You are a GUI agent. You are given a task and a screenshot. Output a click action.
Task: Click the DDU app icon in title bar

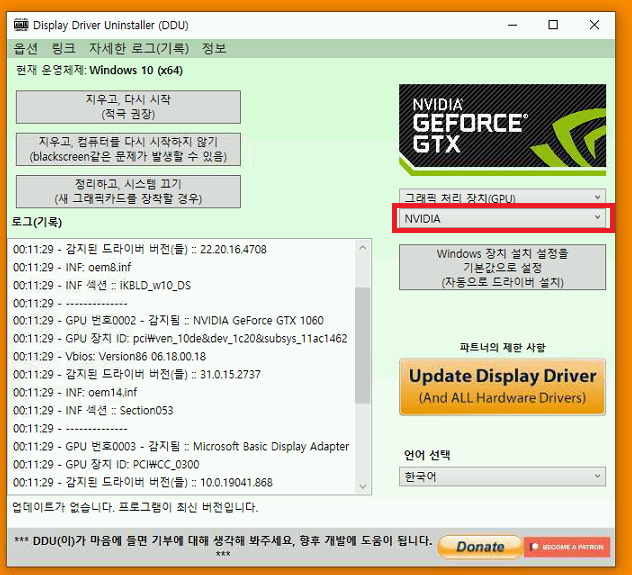point(21,25)
